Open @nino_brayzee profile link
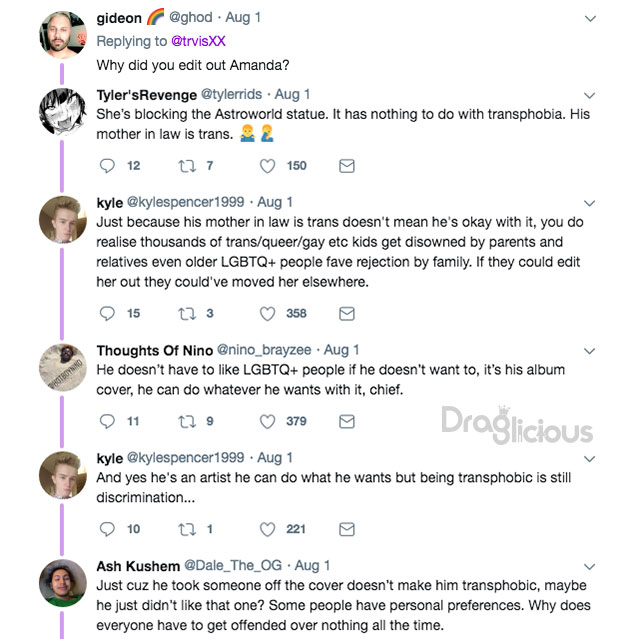This screenshot has height=639, width=637. (x=264, y=350)
